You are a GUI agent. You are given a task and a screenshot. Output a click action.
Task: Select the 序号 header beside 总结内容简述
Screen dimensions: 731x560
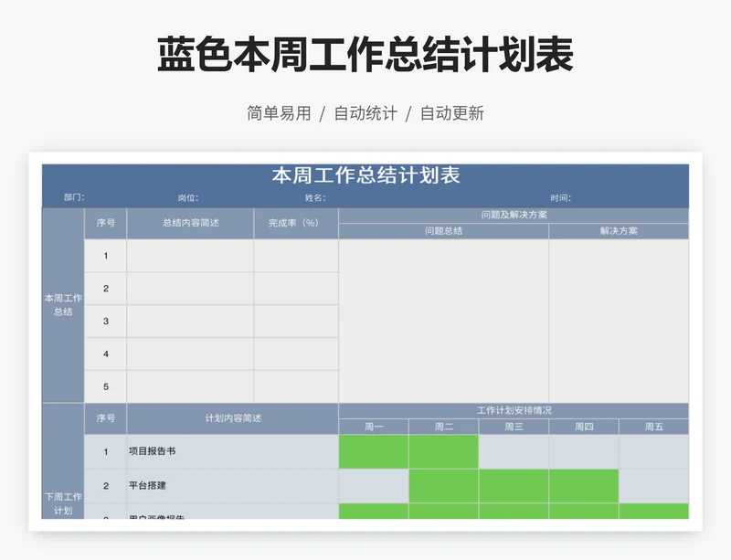coord(106,223)
